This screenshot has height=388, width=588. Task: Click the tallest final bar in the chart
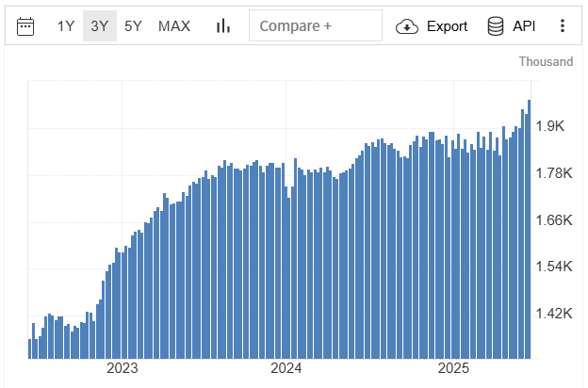[x=530, y=230]
